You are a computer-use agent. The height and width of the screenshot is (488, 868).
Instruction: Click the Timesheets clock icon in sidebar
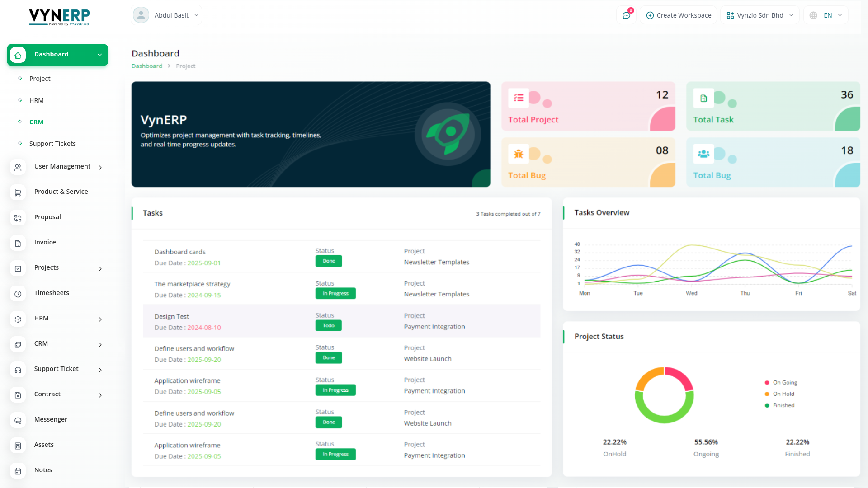tap(18, 294)
